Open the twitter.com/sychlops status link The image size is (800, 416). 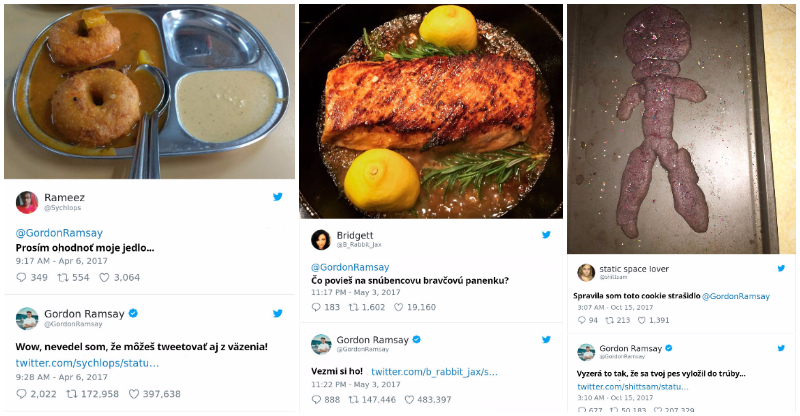tap(87, 362)
